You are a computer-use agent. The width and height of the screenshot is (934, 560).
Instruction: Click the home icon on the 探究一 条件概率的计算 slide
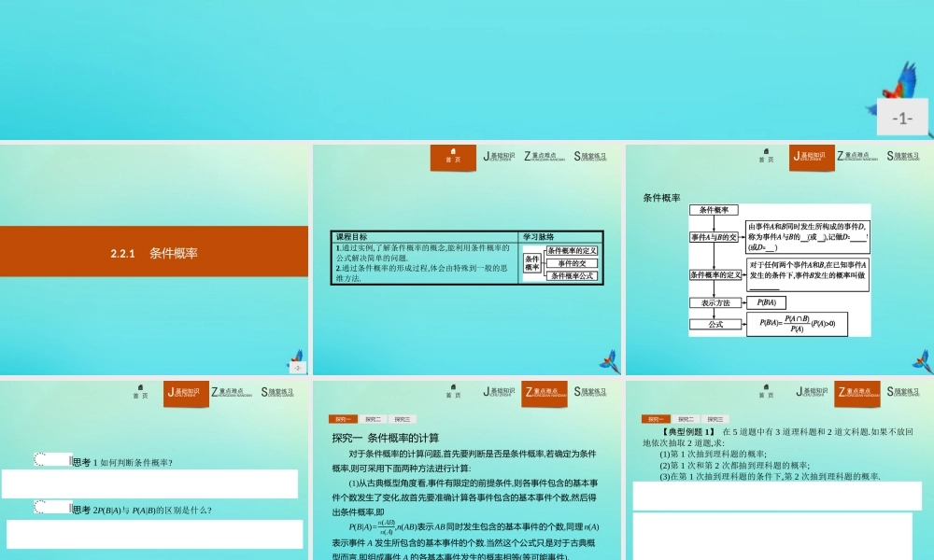tap(453, 392)
